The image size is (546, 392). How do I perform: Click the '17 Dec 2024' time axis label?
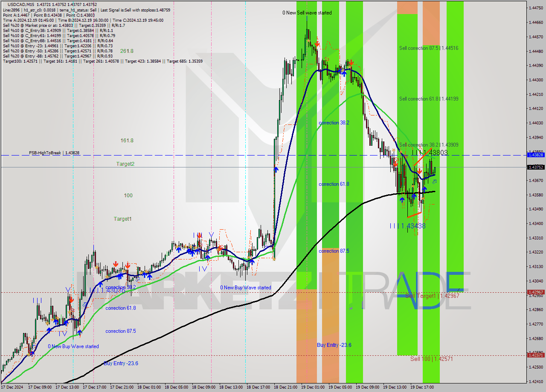pos(13,387)
